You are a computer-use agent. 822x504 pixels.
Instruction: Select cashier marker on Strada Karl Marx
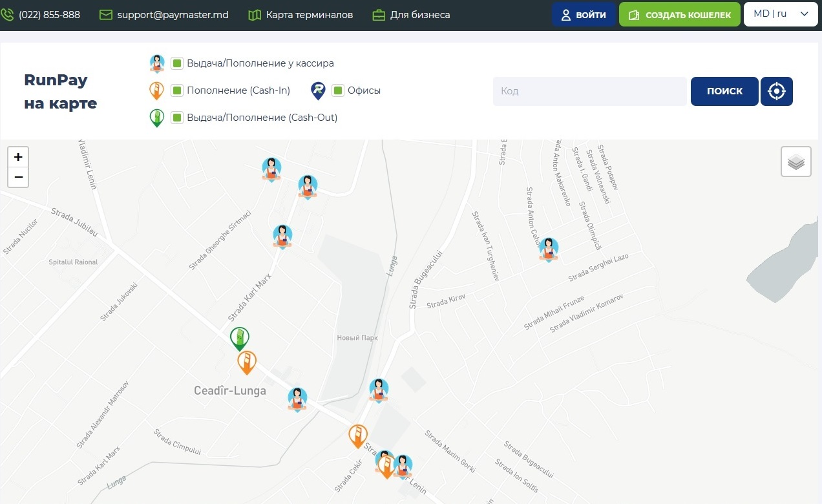tap(282, 236)
